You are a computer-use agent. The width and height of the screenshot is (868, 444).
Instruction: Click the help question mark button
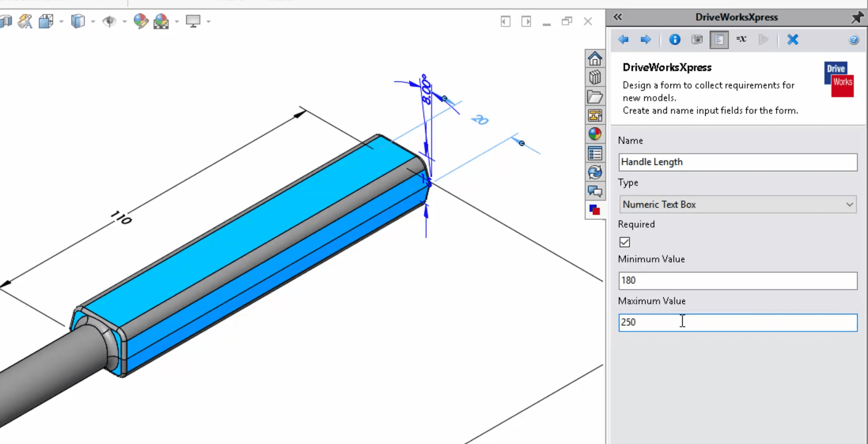pyautogui.click(x=854, y=40)
